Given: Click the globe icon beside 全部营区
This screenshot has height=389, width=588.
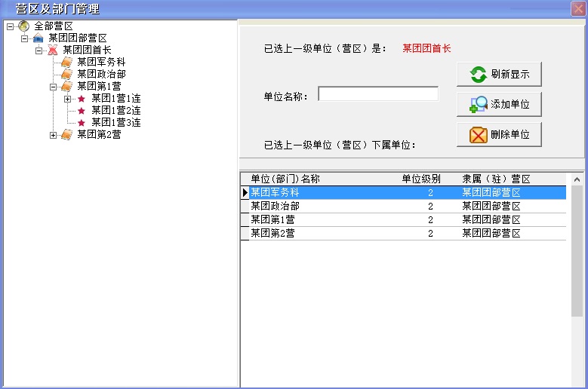Looking at the screenshot, I should pyautogui.click(x=23, y=26).
